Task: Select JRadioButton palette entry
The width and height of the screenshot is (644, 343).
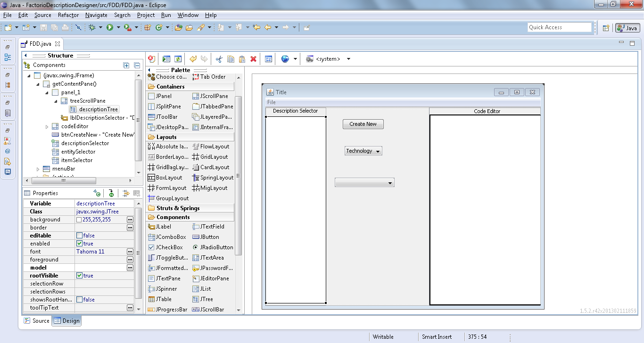Action: click(x=213, y=247)
